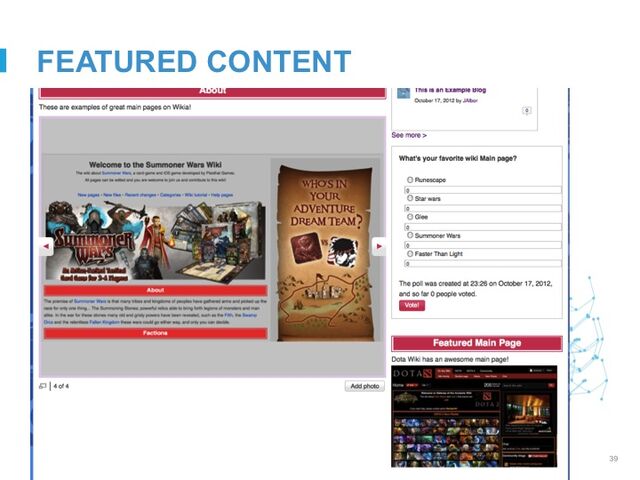This screenshot has width=640, height=480.
Task: Choose Summoner Wars poll option
Action: pos(410,236)
